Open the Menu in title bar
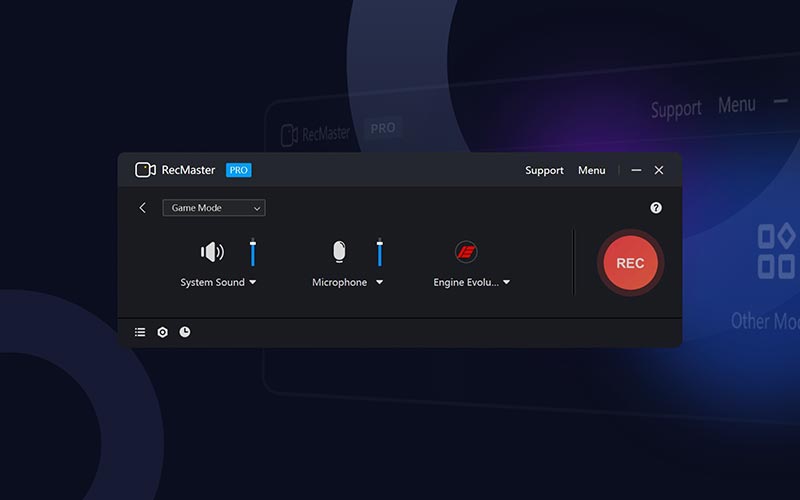This screenshot has width=800, height=500. [x=591, y=170]
